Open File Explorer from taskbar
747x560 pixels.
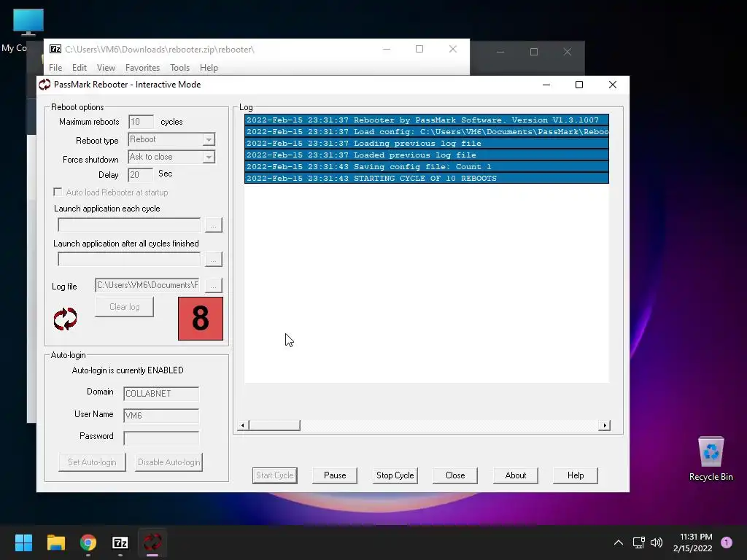click(55, 542)
